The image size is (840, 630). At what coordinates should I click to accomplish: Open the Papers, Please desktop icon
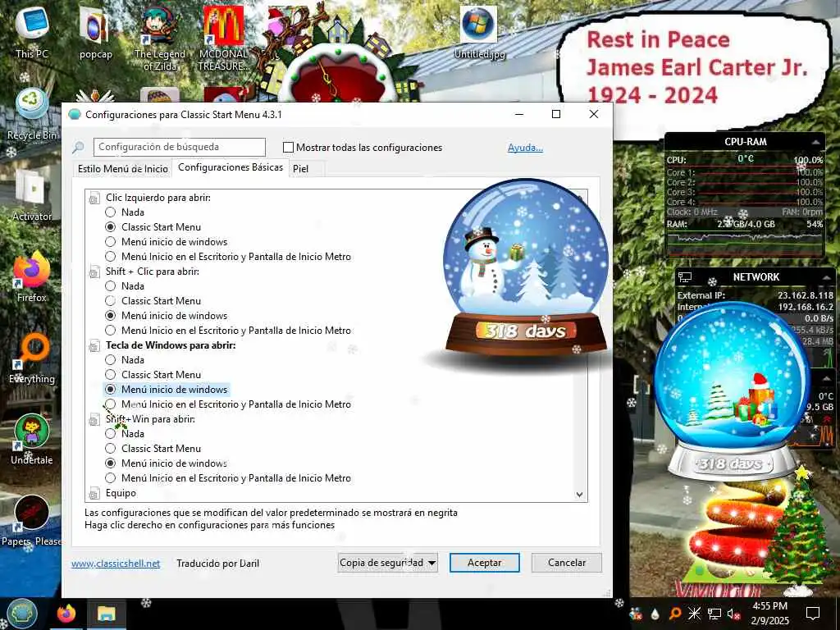point(32,521)
